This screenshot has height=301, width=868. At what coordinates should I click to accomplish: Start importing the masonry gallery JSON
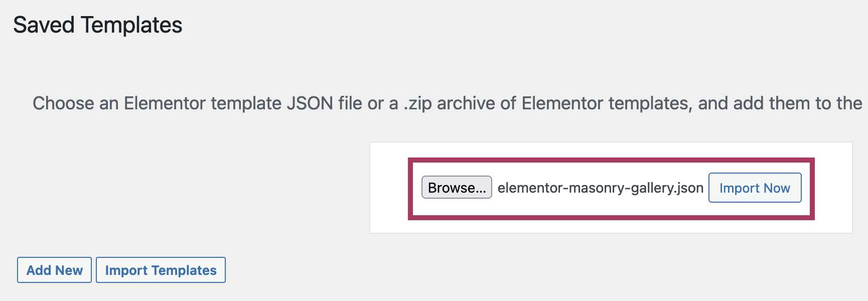tap(755, 188)
